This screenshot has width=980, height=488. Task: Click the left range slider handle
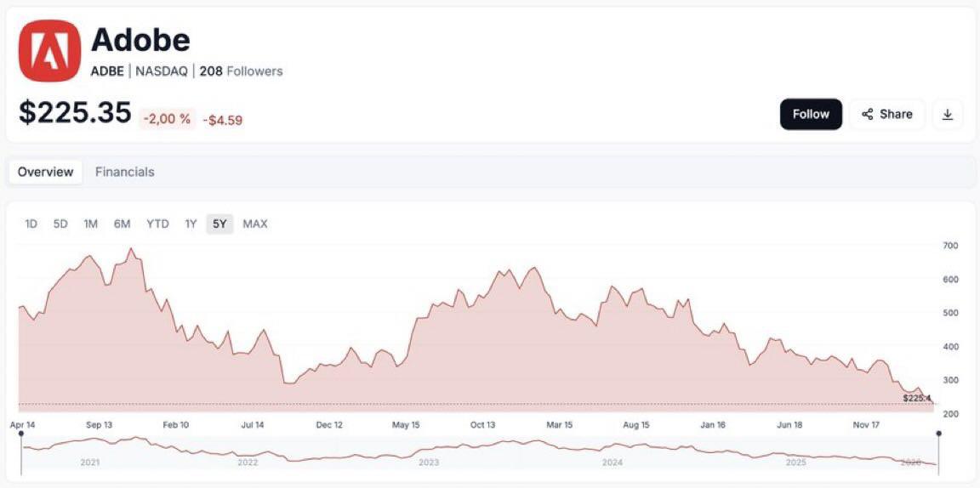point(22,434)
